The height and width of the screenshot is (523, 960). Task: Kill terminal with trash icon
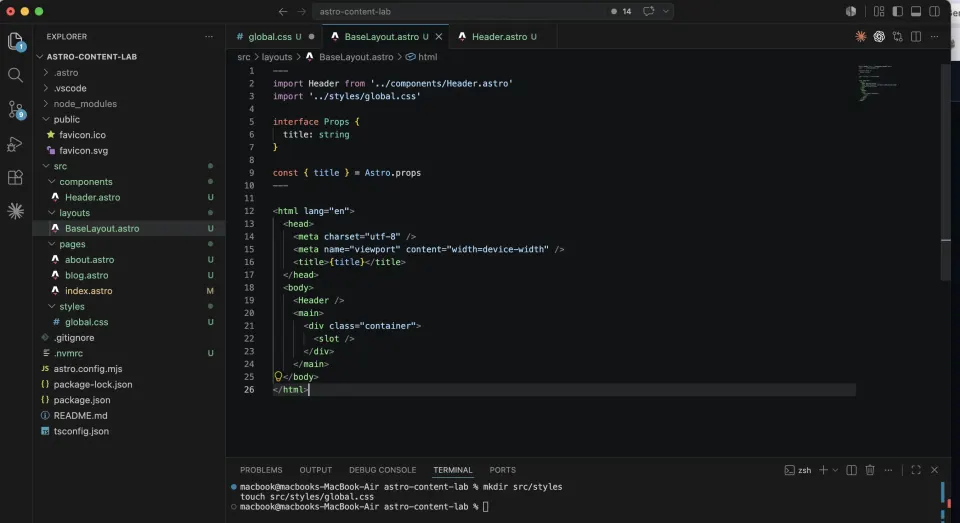(870, 470)
